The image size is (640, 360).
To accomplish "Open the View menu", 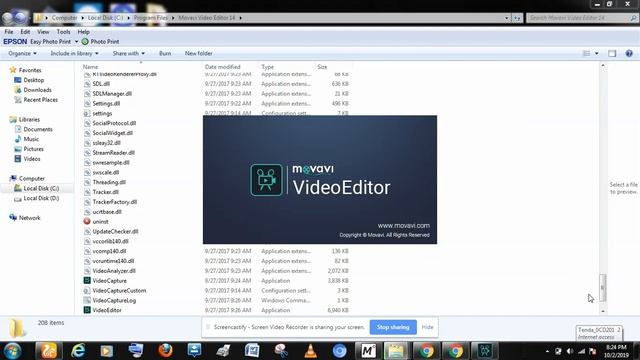I will click(x=43, y=32).
